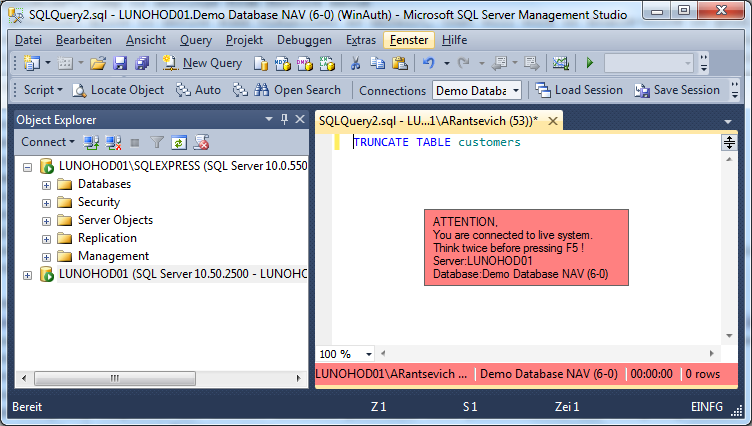Click the Analysis Services MDX Query icon
Image resolution: width=752 pixels, height=426 pixels.
(282, 63)
